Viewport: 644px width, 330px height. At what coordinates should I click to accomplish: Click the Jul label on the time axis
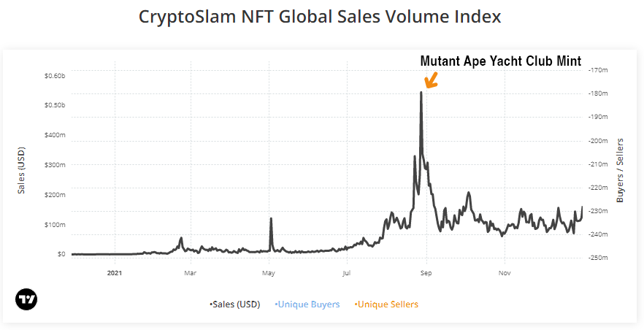coord(347,274)
